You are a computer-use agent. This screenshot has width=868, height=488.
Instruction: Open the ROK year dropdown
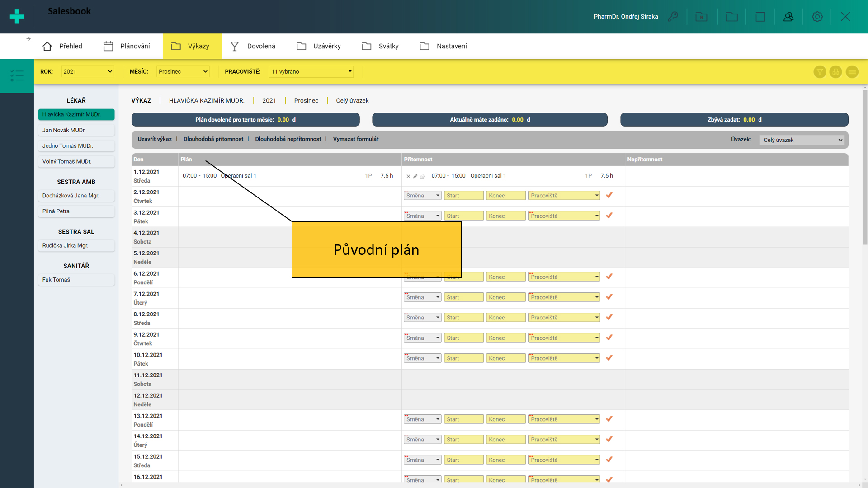87,71
